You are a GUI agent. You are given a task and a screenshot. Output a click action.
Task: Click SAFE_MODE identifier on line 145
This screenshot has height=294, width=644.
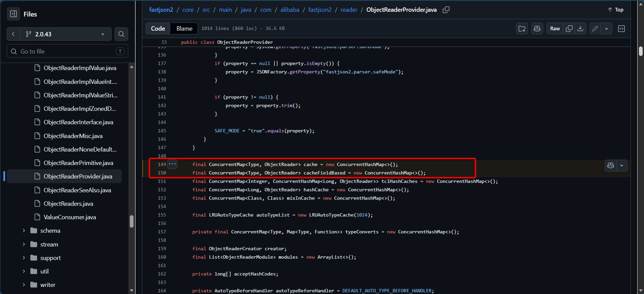pyautogui.click(x=227, y=131)
